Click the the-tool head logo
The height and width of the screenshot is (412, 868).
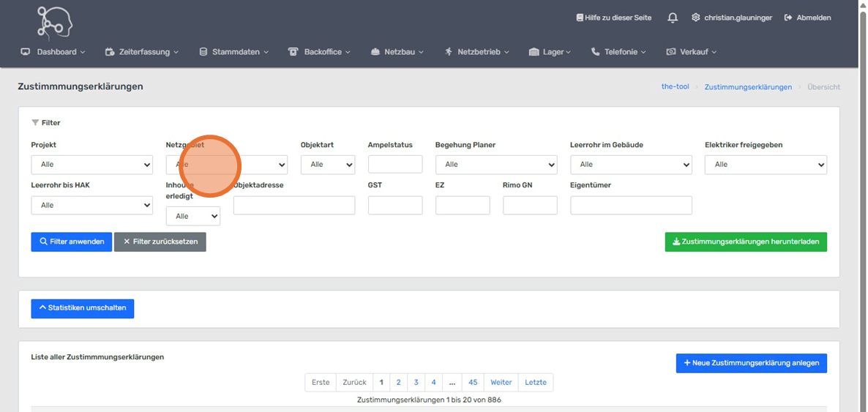coord(55,22)
